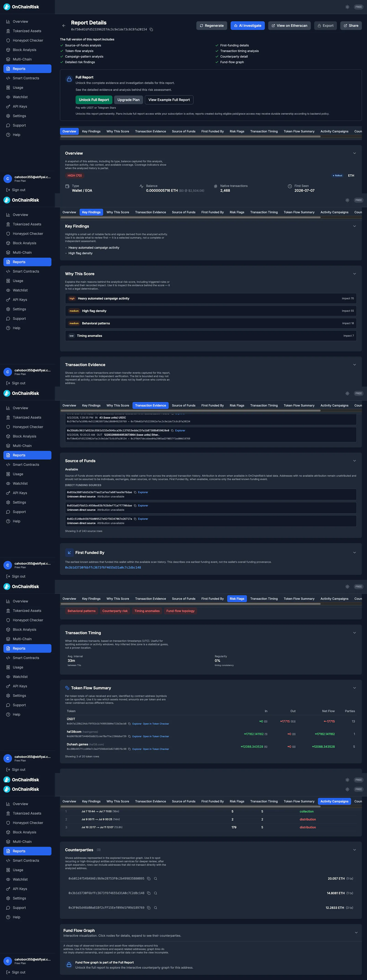Collapse the Fund Flow Graph section
Screen dimensions: 367x980
(x=356, y=932)
